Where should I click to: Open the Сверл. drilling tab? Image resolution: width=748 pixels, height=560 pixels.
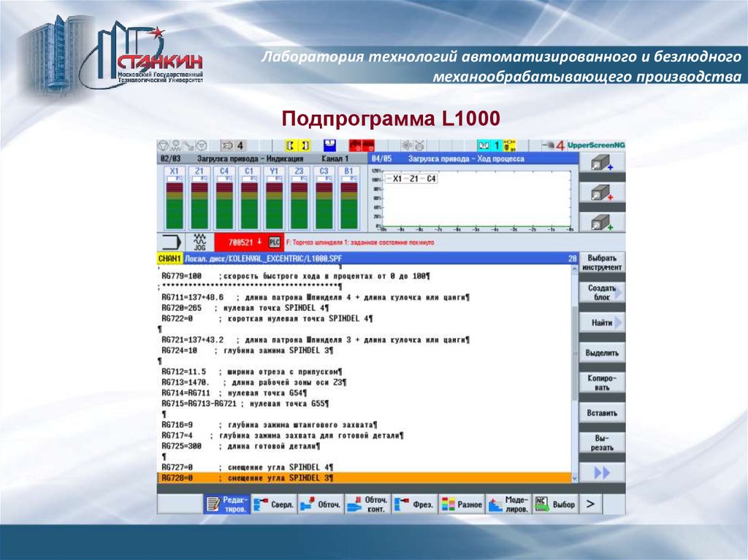(274, 504)
